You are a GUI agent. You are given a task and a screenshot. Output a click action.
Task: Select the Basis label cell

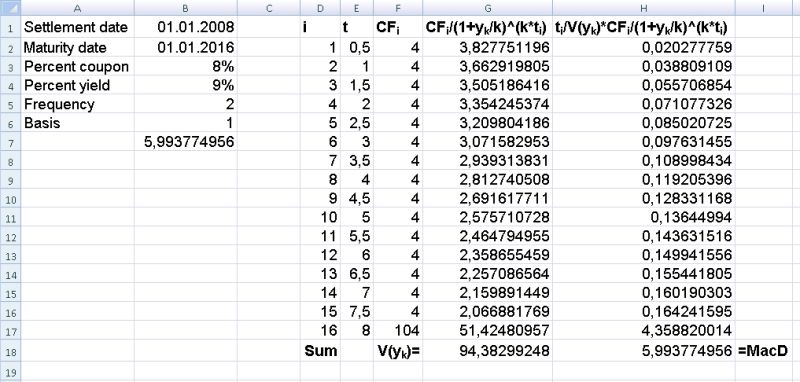78,123
